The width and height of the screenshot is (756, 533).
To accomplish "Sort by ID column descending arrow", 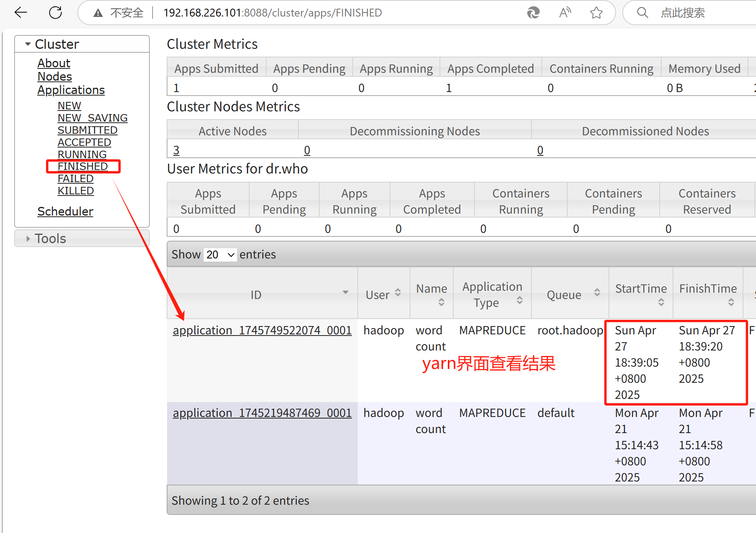I will pos(345,292).
